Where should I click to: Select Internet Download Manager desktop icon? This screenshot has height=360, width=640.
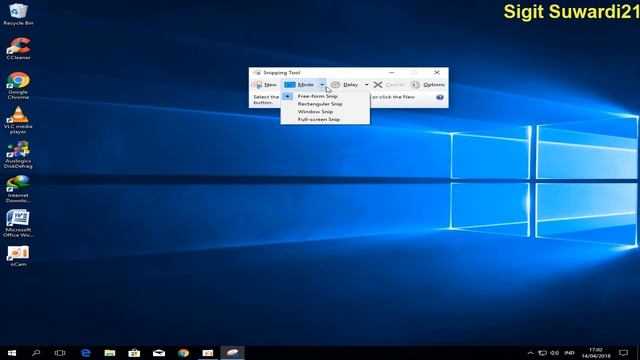point(18,189)
